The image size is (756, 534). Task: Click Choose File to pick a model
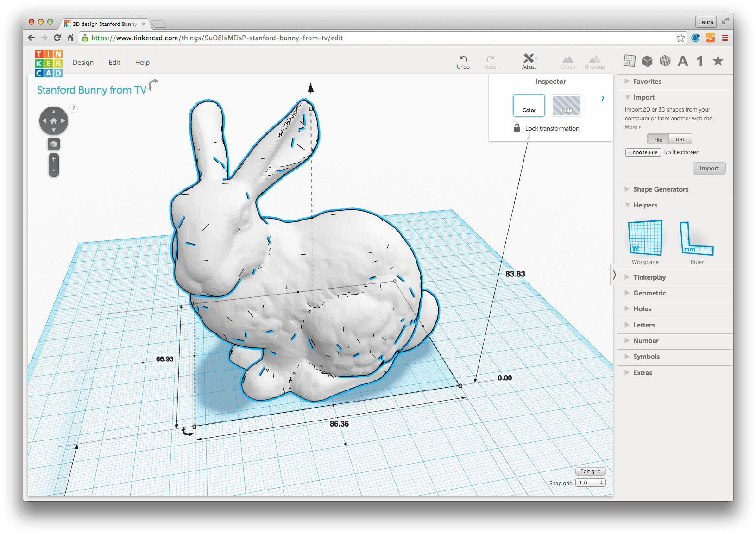click(643, 152)
